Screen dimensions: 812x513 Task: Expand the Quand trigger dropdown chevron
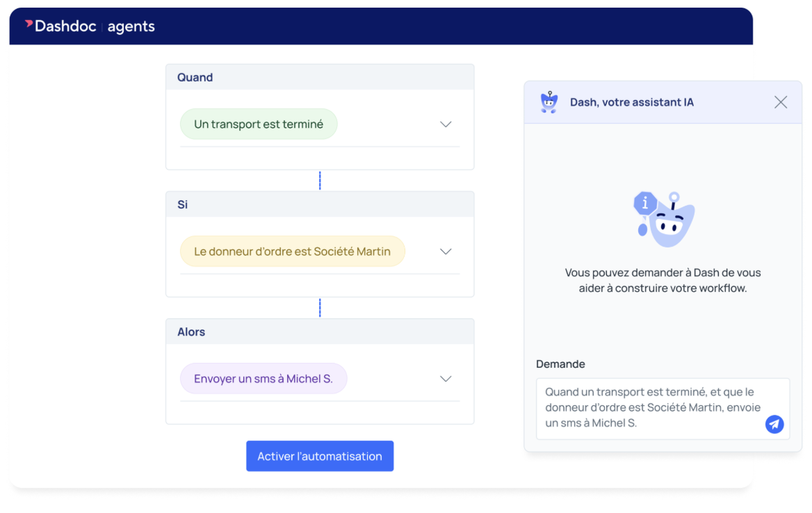(446, 124)
